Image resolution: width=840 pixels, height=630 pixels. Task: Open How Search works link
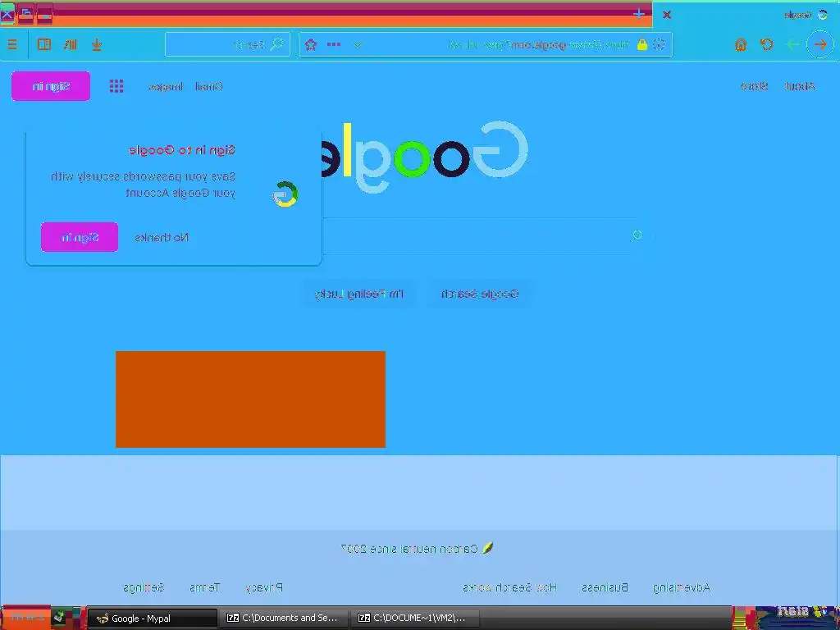(509, 587)
